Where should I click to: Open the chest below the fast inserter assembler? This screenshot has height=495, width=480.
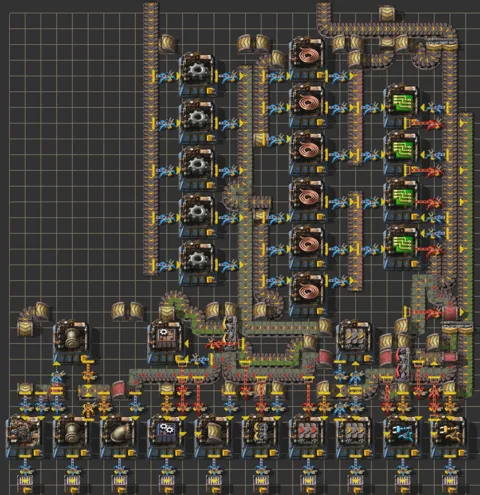tap(403, 481)
